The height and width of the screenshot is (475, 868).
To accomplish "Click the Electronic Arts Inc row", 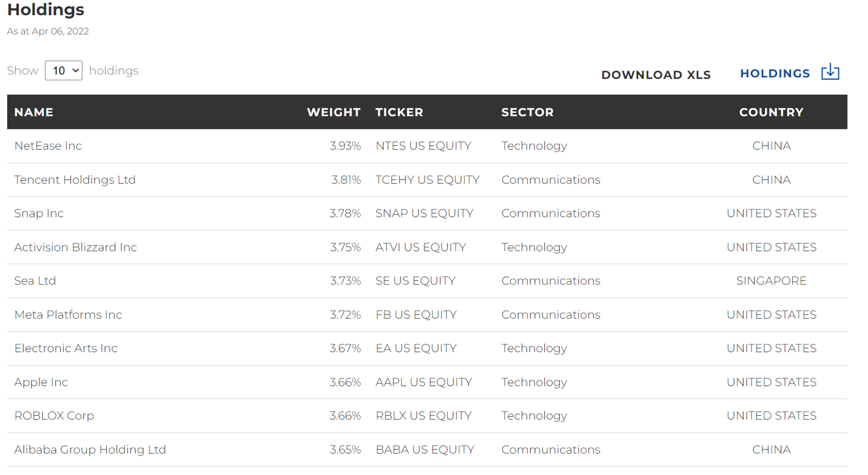I will point(66,348).
